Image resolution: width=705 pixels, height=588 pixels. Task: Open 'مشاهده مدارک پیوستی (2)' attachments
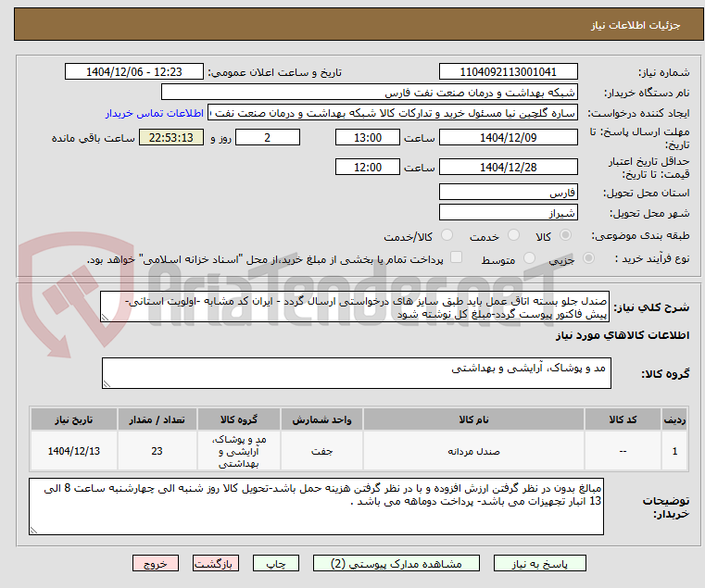point(397,563)
